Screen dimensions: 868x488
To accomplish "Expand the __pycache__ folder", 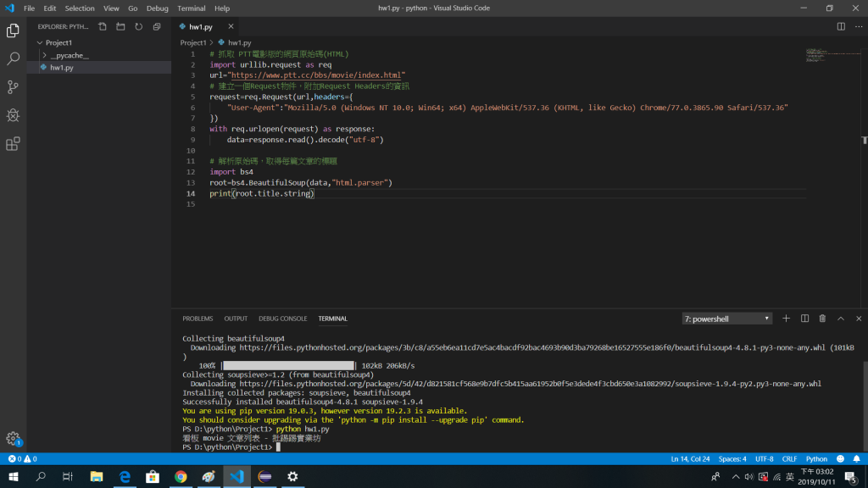I will point(68,55).
